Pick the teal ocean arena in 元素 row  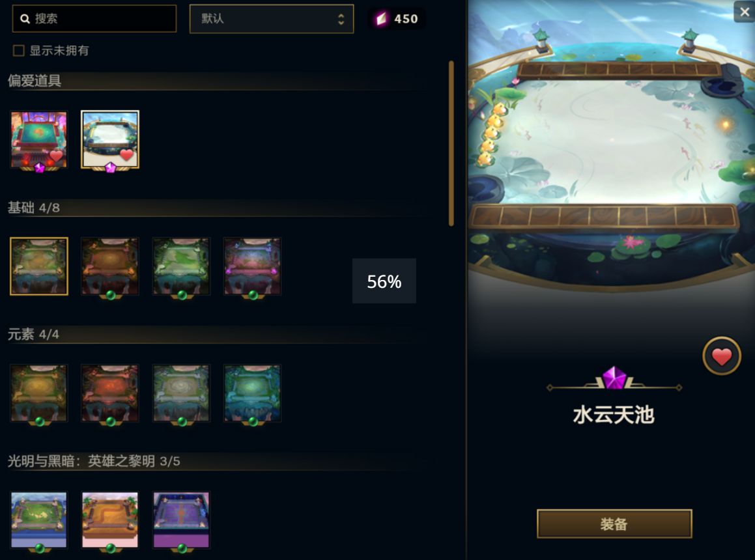tap(252, 393)
